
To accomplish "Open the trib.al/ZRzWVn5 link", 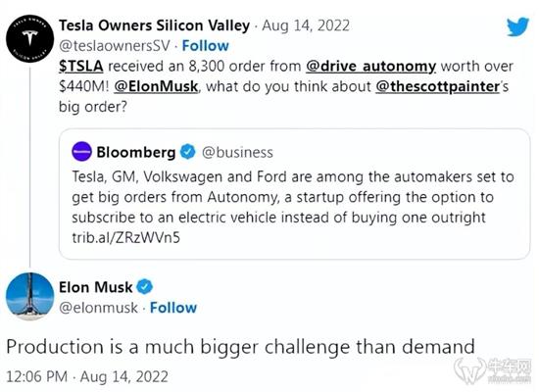I will tap(125, 237).
